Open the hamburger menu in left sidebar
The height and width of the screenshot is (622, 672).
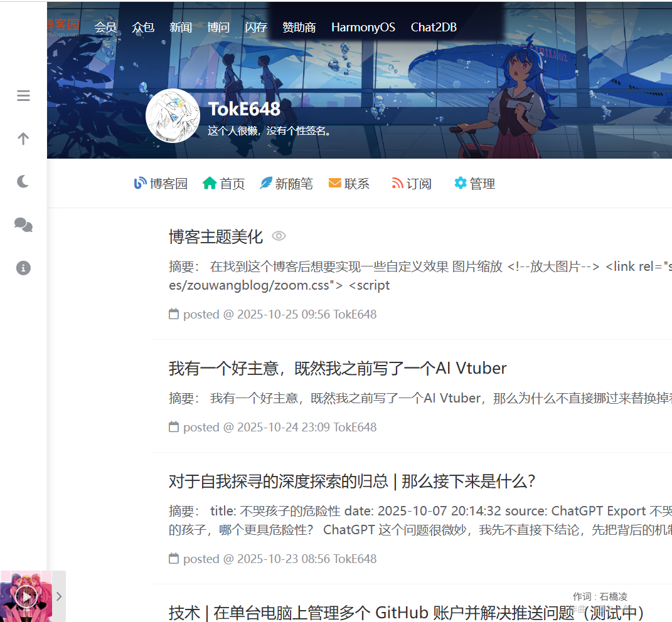point(23,95)
